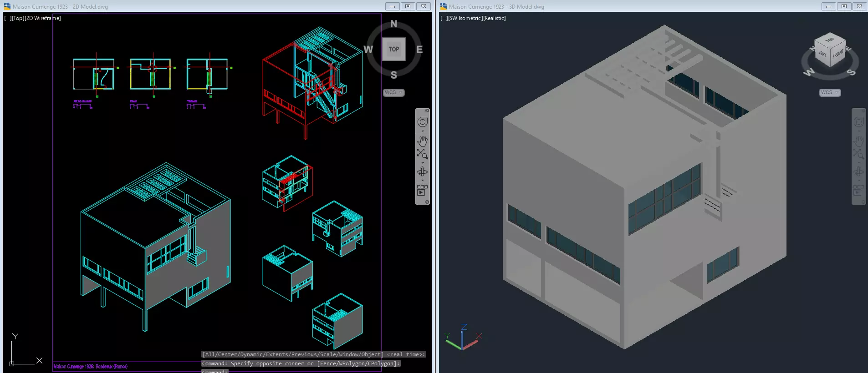Viewport: 868px width, 373px height.
Task: Expand zoom options arrow in 2D Model navigation bar
Action: click(423, 163)
